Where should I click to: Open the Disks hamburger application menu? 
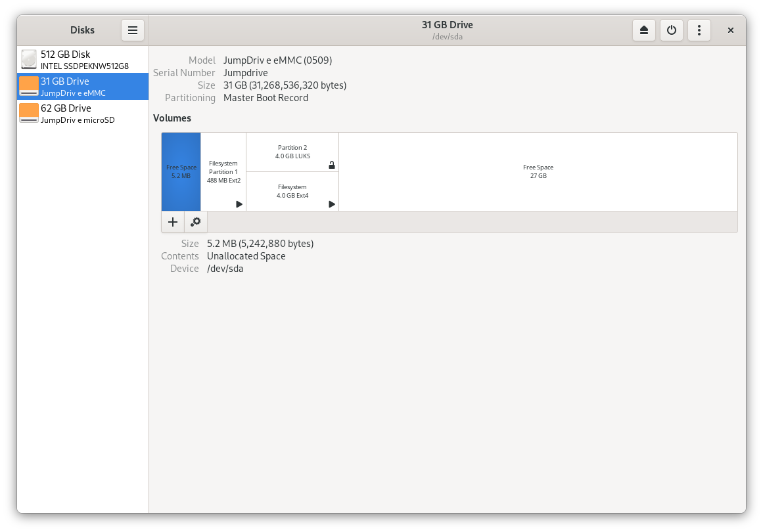tap(132, 30)
